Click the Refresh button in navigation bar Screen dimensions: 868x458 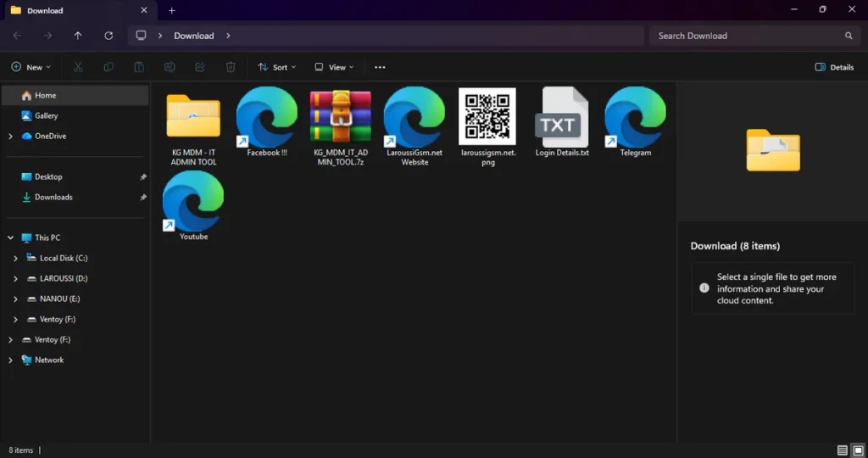tap(108, 36)
